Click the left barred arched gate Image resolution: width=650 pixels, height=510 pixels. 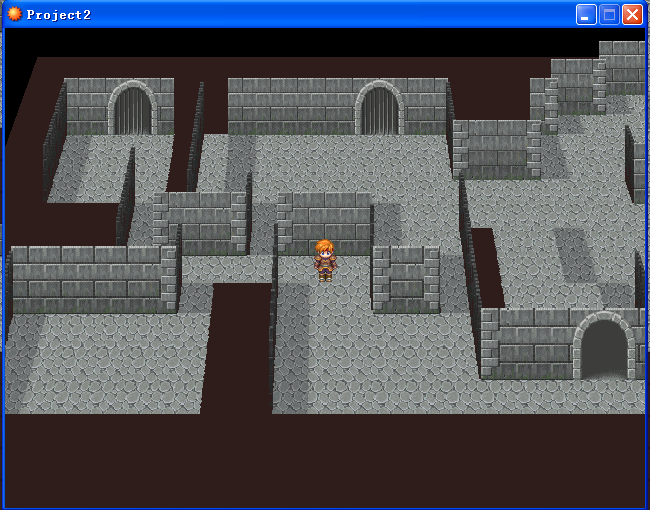pos(133,108)
